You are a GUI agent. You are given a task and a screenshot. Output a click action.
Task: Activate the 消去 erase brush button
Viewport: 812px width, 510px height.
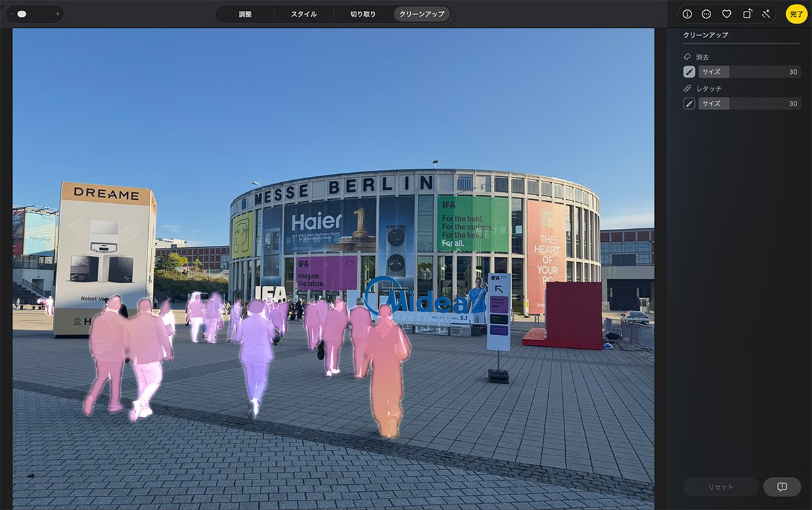tap(689, 72)
